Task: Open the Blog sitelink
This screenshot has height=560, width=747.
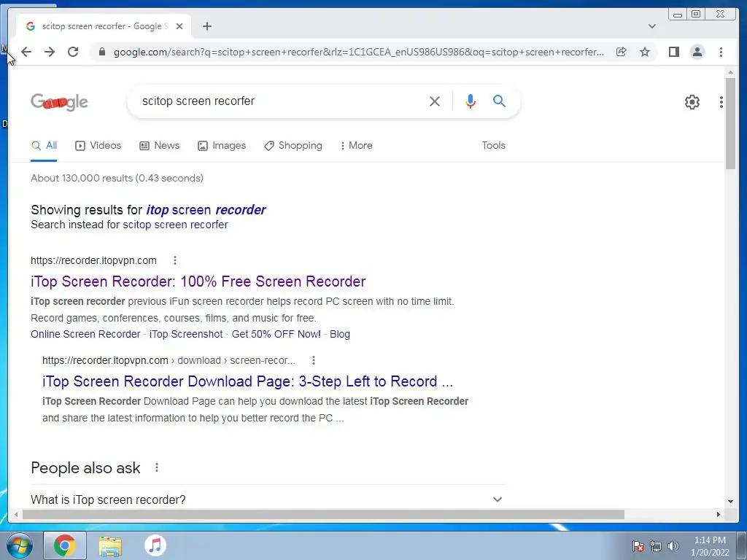Action: (x=340, y=334)
